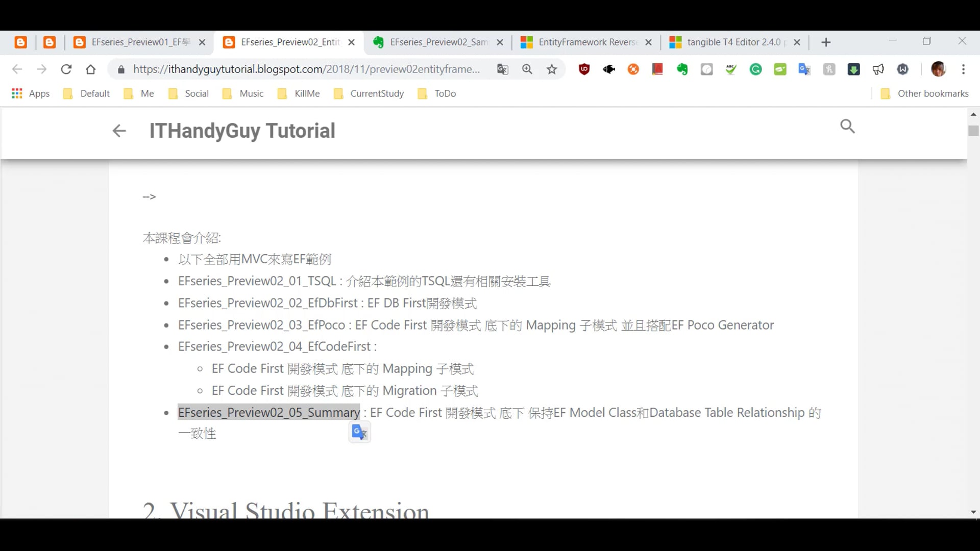The height and width of the screenshot is (551, 980).
Task: Click the Grammarly extension icon
Action: pos(755,69)
